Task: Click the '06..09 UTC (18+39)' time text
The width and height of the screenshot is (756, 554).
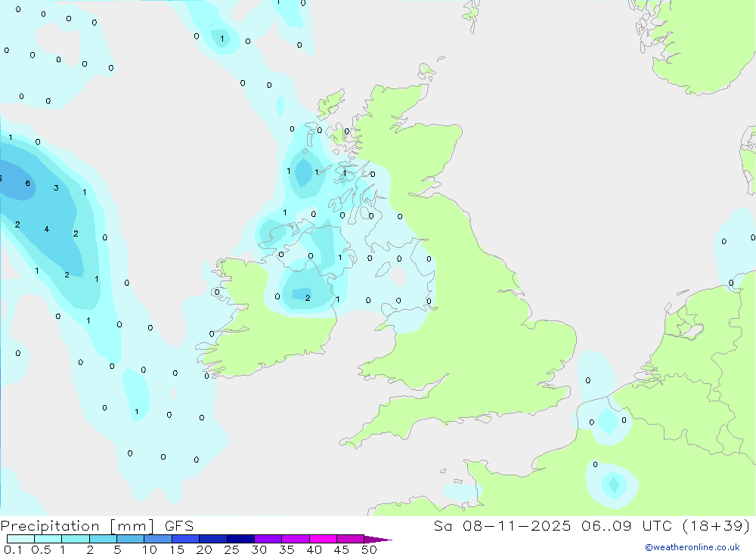Action: tap(666, 525)
